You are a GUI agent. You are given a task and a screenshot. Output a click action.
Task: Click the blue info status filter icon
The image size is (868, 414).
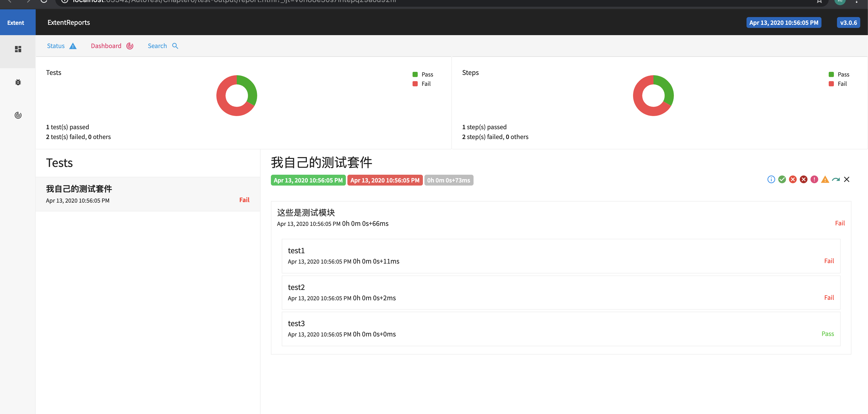[771, 180]
